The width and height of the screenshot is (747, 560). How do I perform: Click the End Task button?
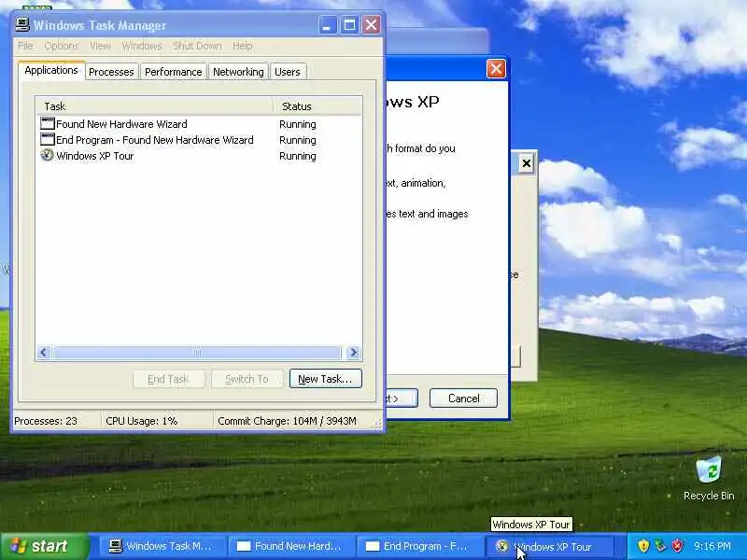[169, 380]
